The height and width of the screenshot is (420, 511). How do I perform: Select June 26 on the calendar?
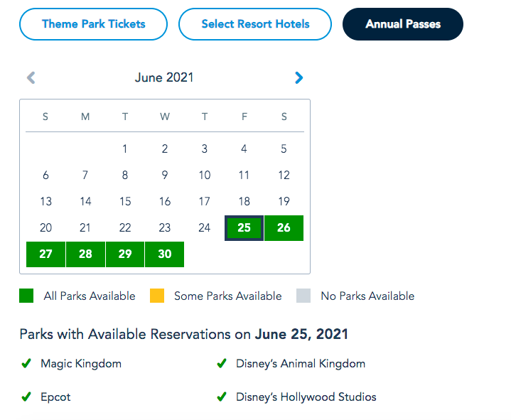point(284,228)
